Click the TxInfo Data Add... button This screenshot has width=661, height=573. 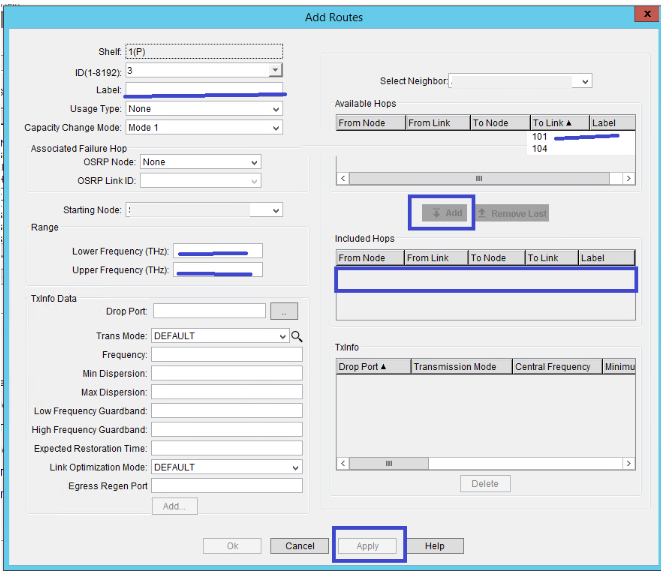tap(175, 506)
